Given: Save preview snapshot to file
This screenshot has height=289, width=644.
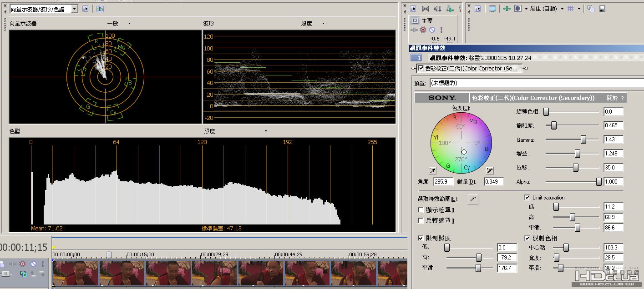Looking at the screenshot, I should click(x=602, y=9).
